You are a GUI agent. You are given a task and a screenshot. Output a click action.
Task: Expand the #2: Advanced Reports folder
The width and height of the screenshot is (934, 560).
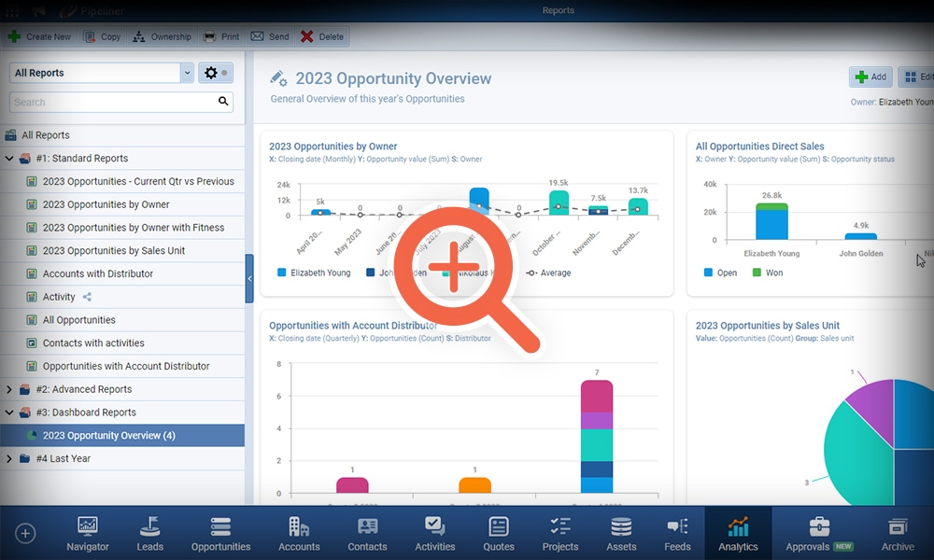coord(9,389)
